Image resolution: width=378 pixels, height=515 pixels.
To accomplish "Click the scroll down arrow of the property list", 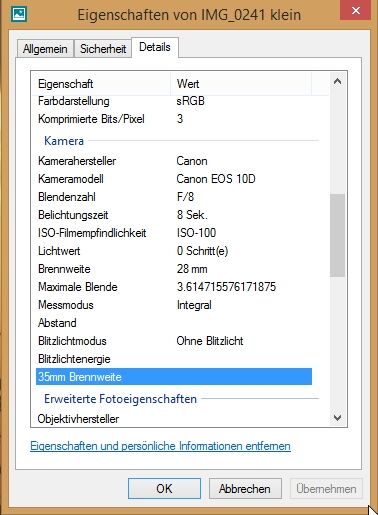I will pyautogui.click(x=337, y=417).
